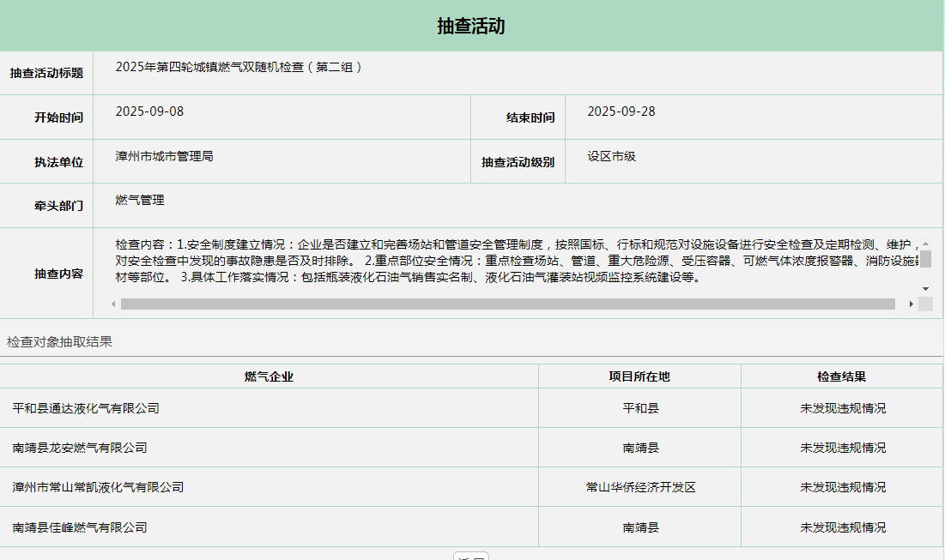Click the 常山华侨经济开发区 location cell
The image size is (945, 560).
640,487
